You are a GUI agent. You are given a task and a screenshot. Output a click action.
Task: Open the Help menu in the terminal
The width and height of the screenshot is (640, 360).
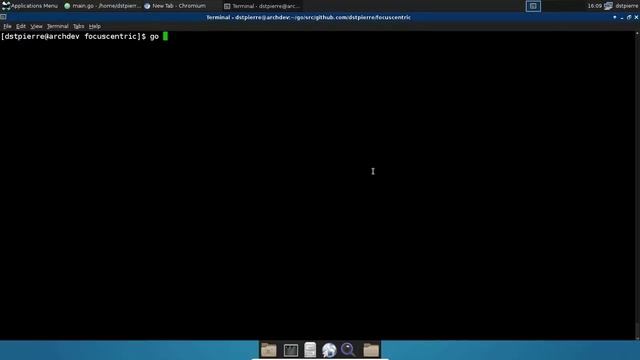pyautogui.click(x=95, y=26)
